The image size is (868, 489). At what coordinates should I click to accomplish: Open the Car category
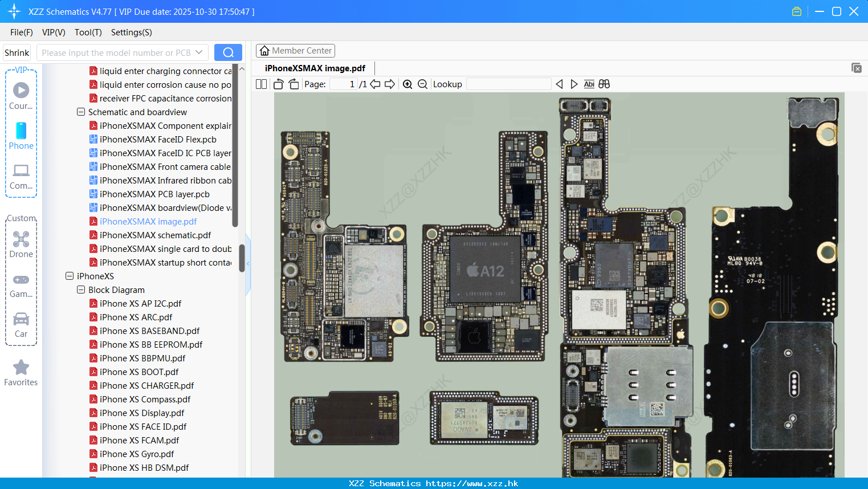[21, 324]
